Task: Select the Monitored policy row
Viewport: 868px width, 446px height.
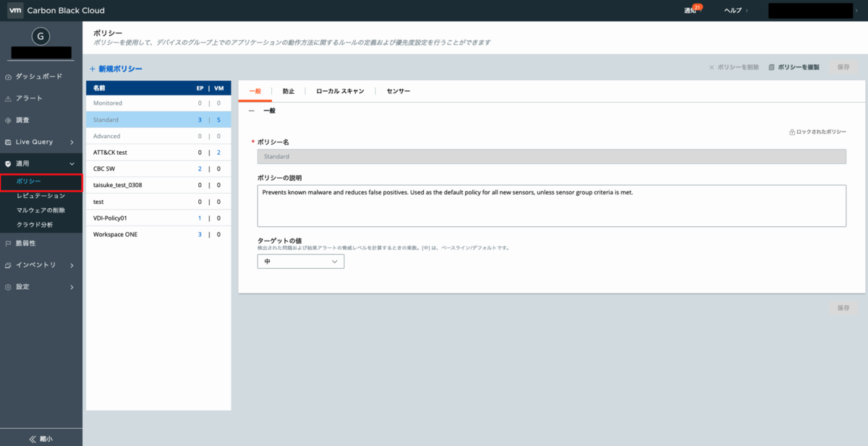Action: point(158,103)
